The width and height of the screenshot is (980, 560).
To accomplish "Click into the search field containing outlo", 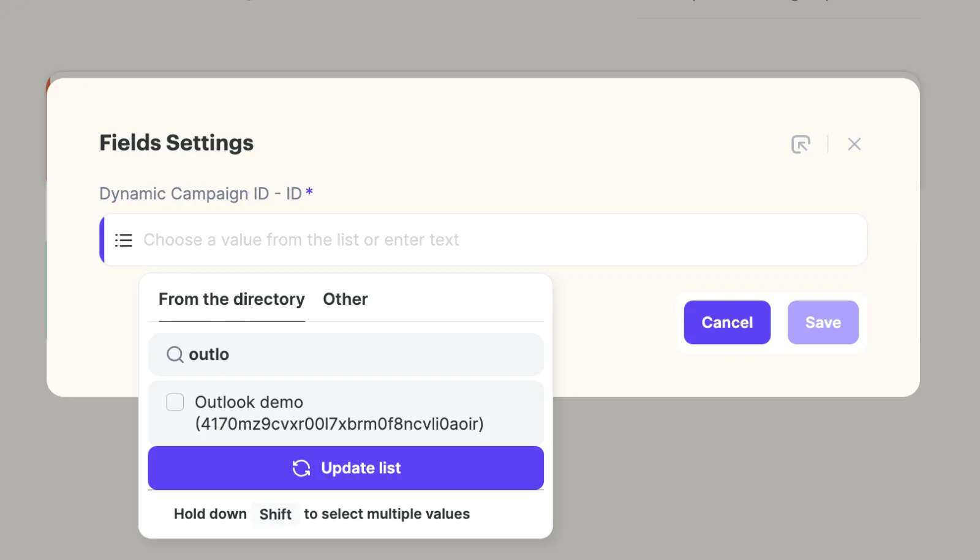I will (x=345, y=354).
